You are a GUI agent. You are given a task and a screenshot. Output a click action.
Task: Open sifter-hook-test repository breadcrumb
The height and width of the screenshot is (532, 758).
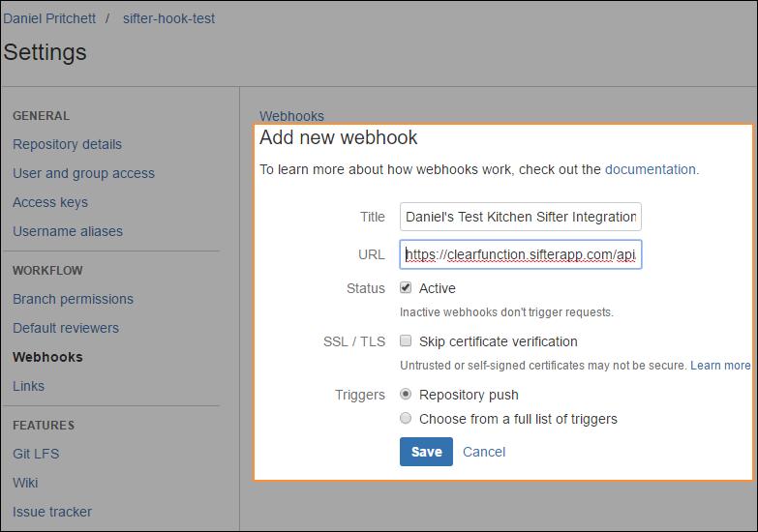coord(168,18)
